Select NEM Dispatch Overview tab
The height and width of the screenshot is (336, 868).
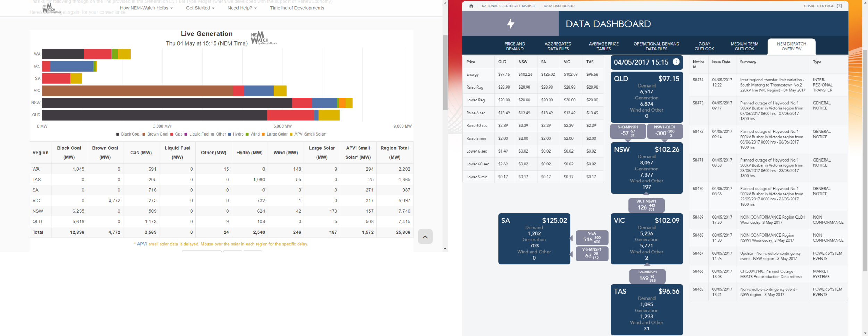coord(791,46)
